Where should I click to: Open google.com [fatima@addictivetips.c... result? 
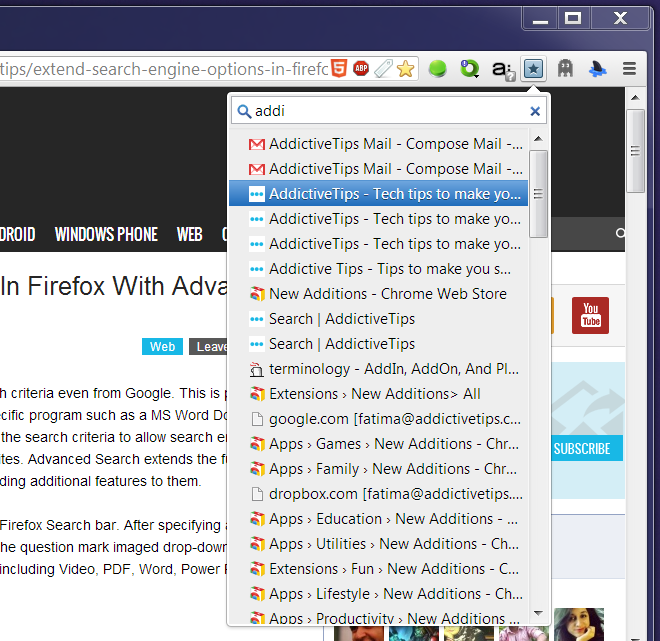pyautogui.click(x=378, y=419)
